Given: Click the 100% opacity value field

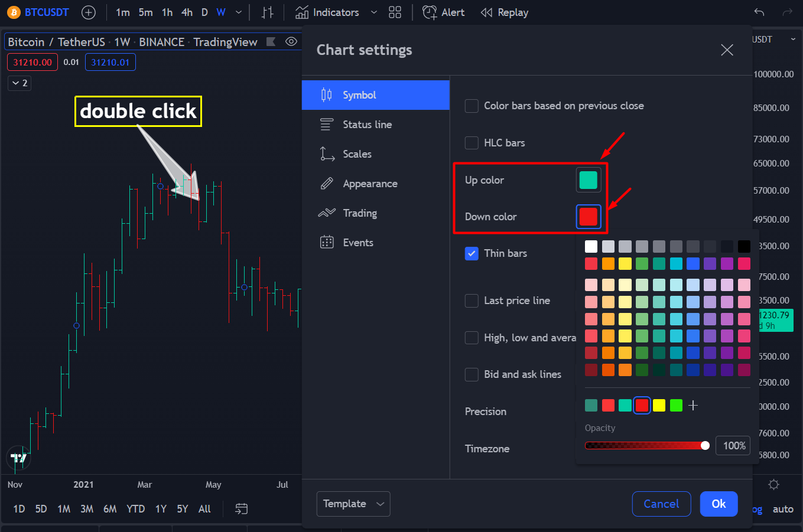Looking at the screenshot, I should point(733,446).
